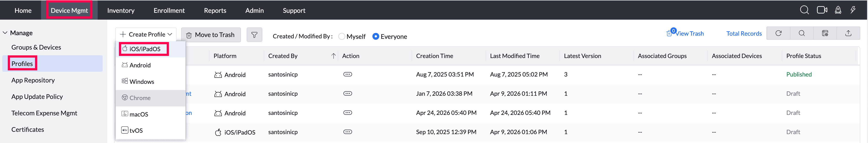
Task: Click the rocket icon in top navigation
Action: pyautogui.click(x=838, y=10)
